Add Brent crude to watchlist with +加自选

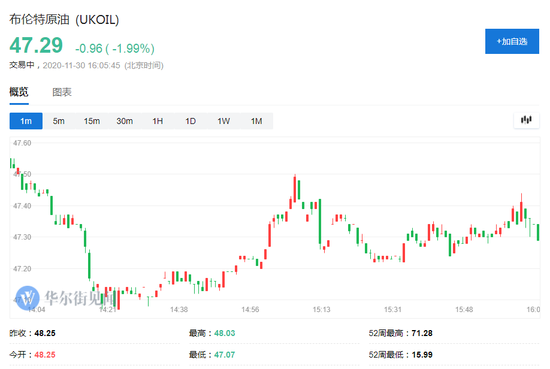(512, 41)
